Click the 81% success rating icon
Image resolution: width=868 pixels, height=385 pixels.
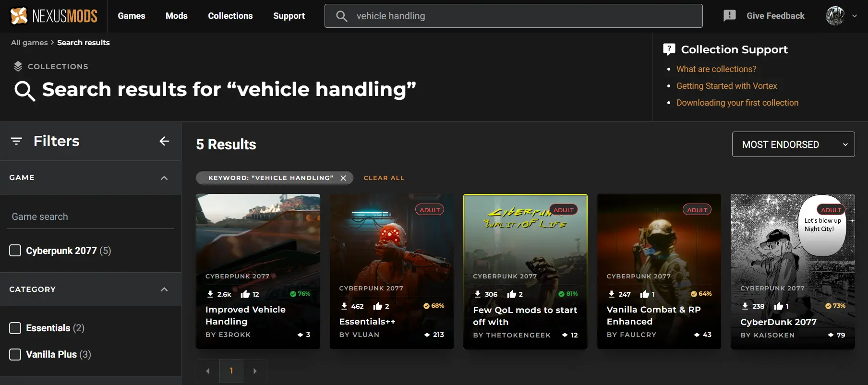tap(561, 294)
